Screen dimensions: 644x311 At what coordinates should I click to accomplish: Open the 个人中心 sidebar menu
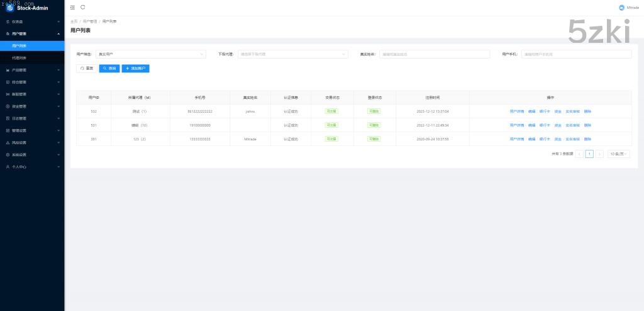point(19,167)
